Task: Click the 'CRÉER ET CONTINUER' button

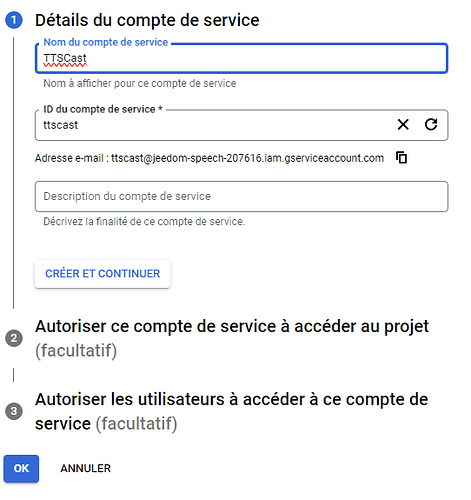Action: (103, 274)
